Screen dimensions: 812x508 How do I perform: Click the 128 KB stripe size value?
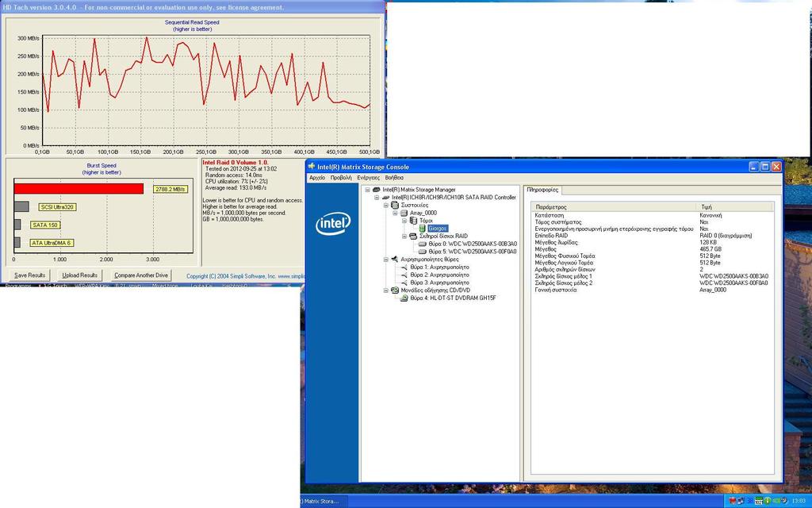point(708,242)
